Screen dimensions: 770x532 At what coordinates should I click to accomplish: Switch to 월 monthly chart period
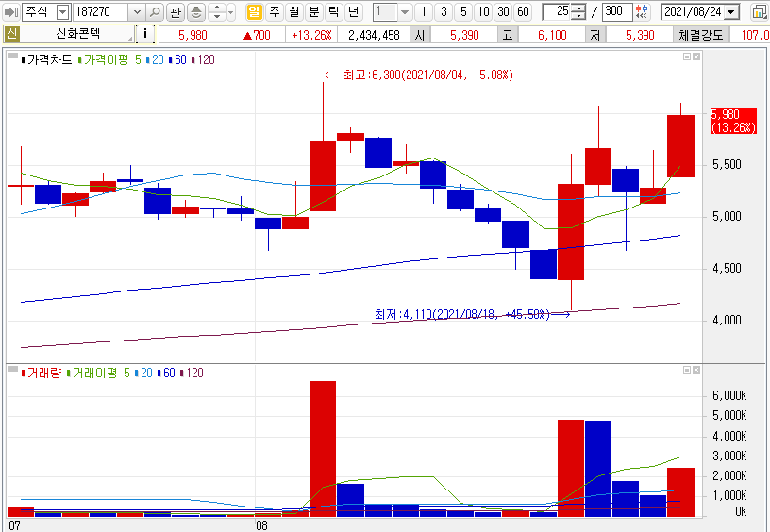tap(294, 11)
